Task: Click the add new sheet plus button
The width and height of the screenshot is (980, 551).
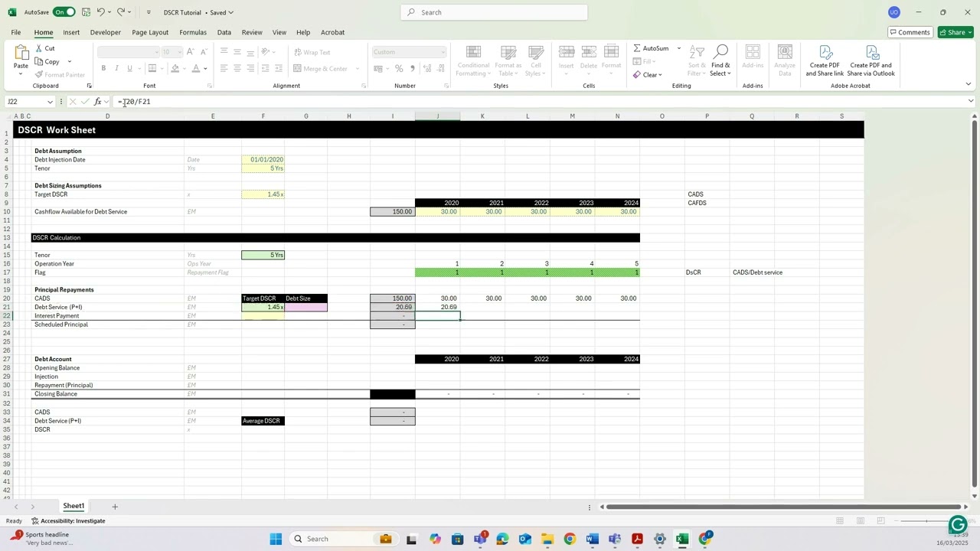Action: 115,507
